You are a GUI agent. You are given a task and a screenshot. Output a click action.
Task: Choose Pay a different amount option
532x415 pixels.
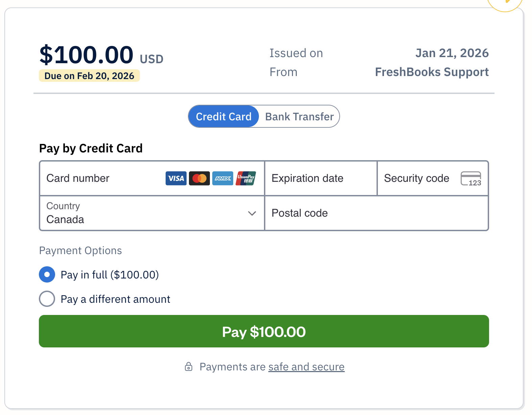point(47,299)
